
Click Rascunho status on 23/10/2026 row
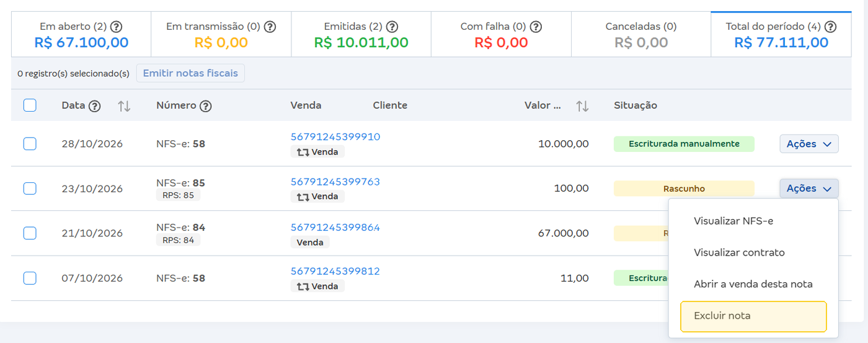click(684, 189)
